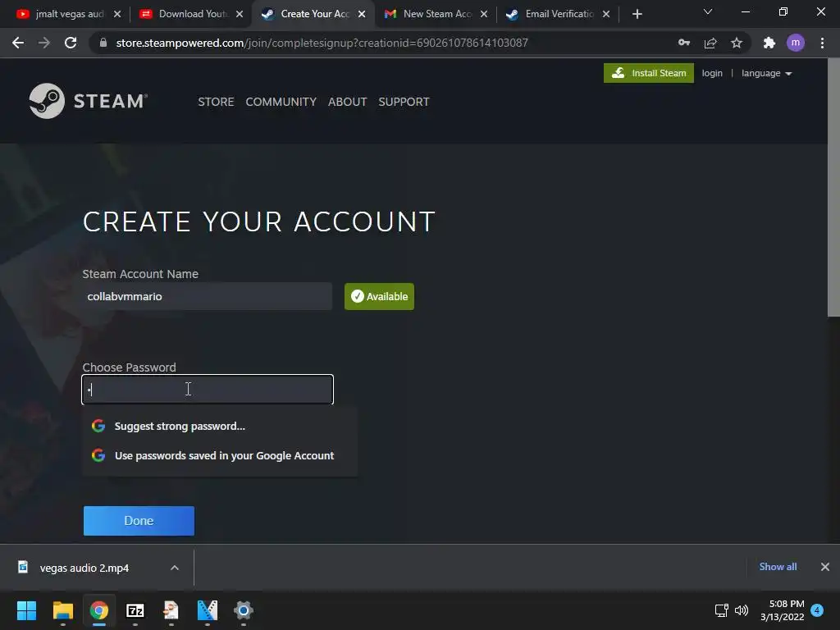Open the ABOUT page link
Image resolution: width=840 pixels, height=630 pixels.
coord(347,102)
